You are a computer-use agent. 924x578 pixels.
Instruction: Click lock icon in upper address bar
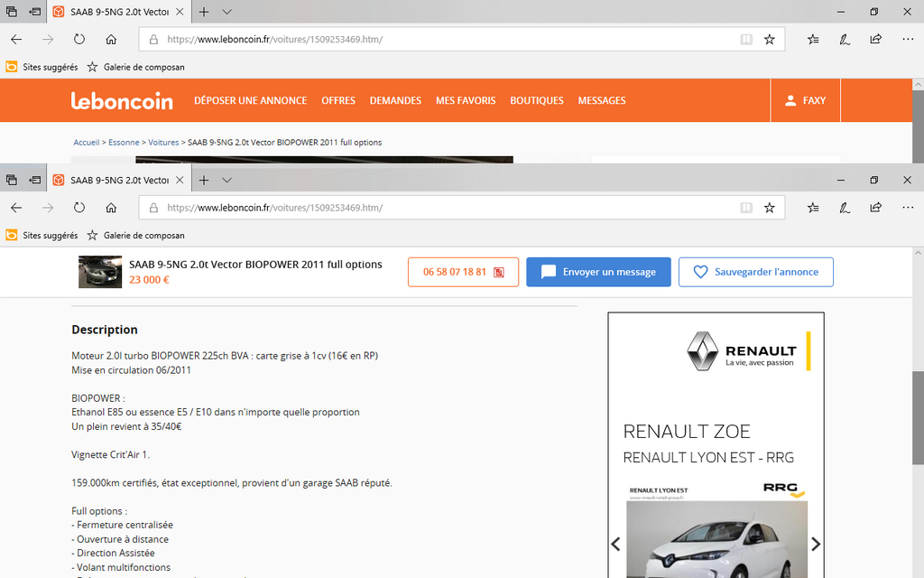coord(153,40)
